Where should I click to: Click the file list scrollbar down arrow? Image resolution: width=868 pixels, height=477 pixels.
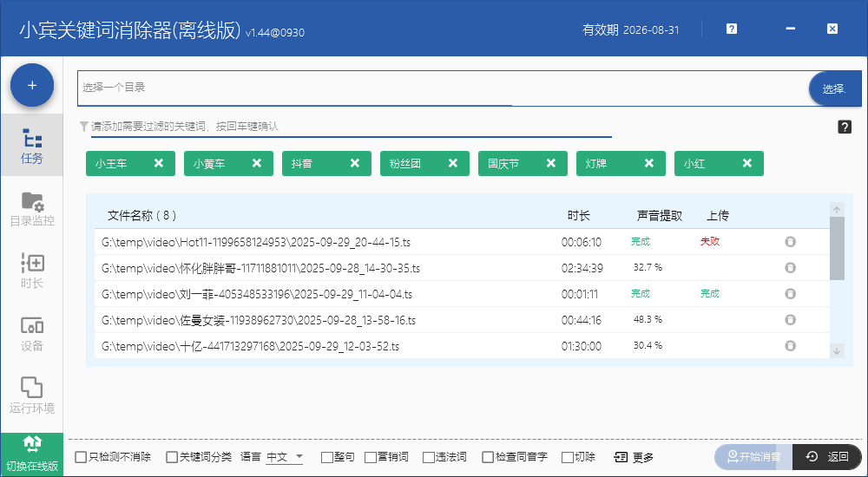click(837, 350)
